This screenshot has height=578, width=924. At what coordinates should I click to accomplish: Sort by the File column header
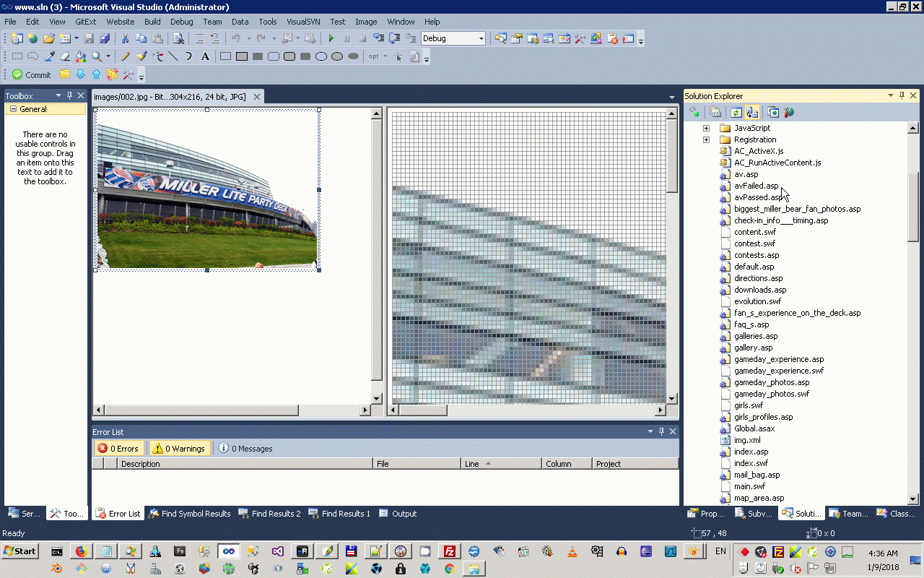(417, 464)
